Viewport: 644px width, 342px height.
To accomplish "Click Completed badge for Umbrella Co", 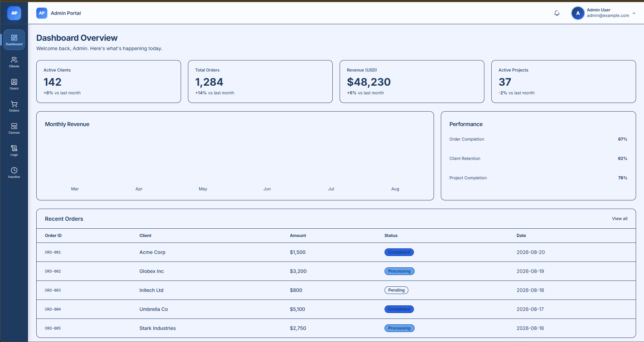I will click(399, 309).
